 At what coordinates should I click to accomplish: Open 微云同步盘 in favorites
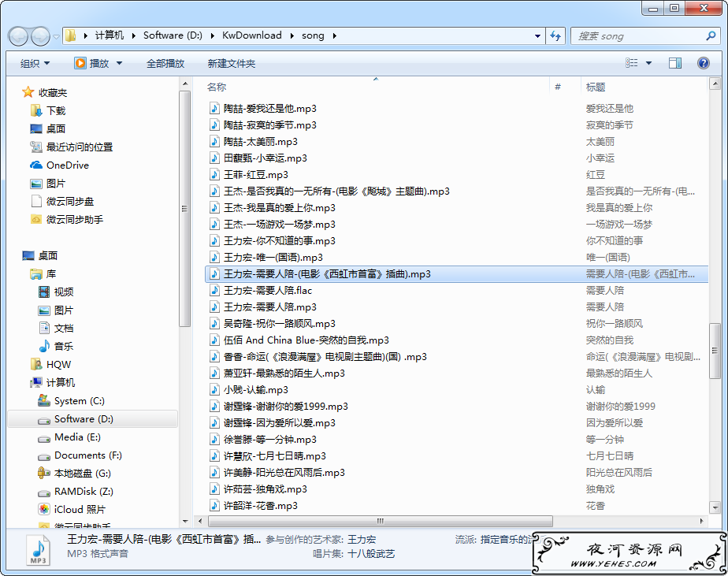pyautogui.click(x=69, y=201)
